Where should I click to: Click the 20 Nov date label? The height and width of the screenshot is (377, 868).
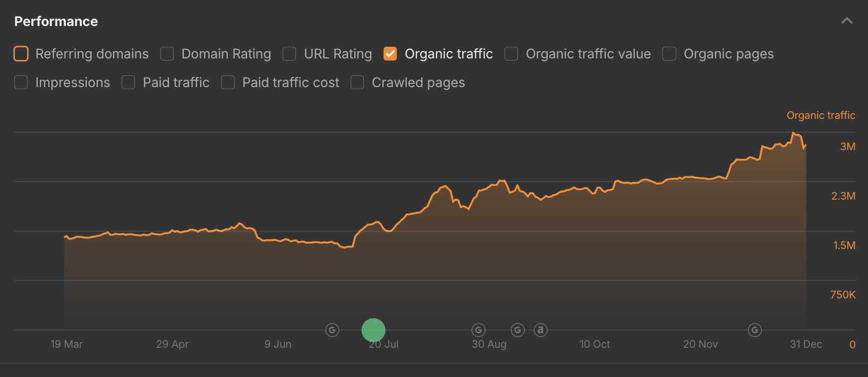pos(700,344)
